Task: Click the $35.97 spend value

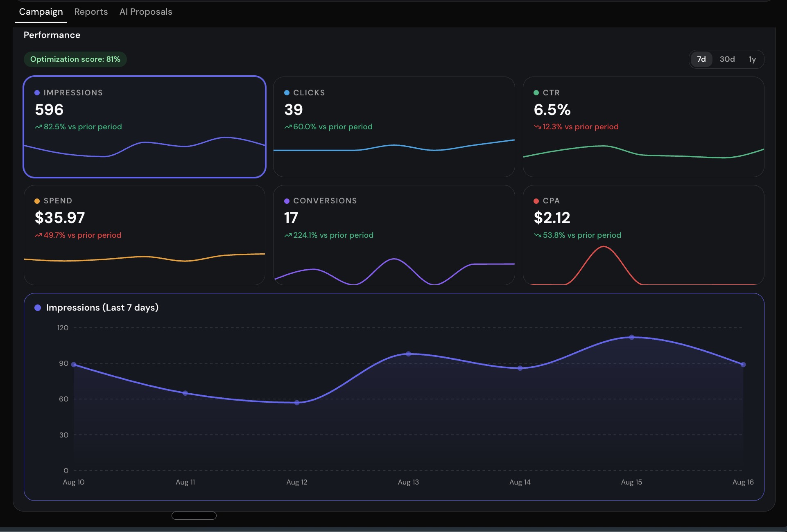Action: coord(60,218)
